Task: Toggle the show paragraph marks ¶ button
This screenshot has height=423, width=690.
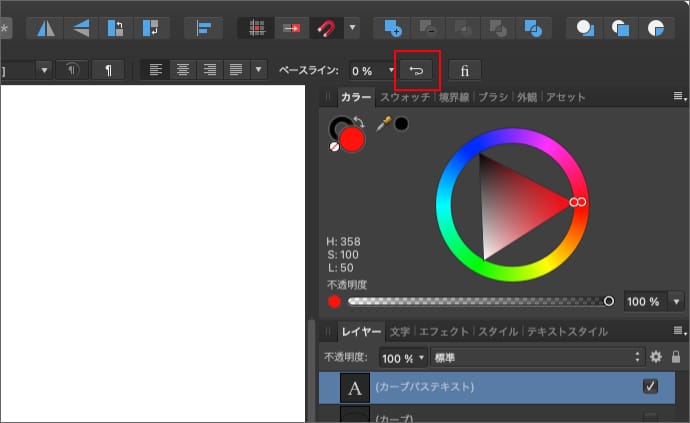Action: (x=107, y=70)
